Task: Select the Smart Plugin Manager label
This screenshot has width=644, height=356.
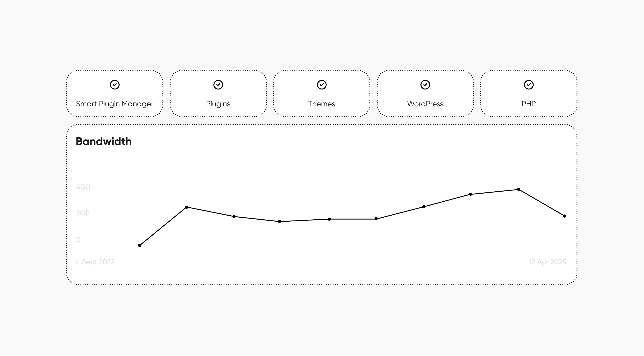Action: pos(114,104)
